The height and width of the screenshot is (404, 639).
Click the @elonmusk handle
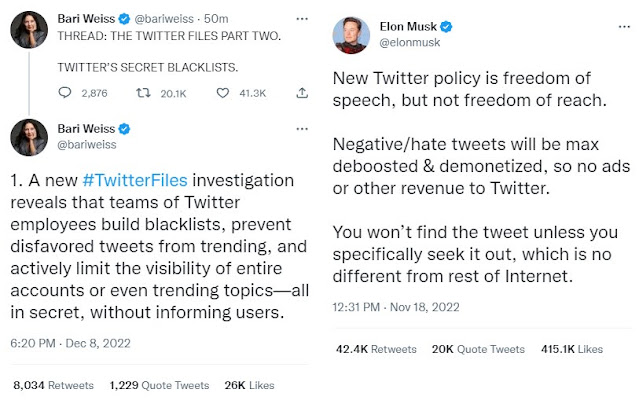pos(412,44)
